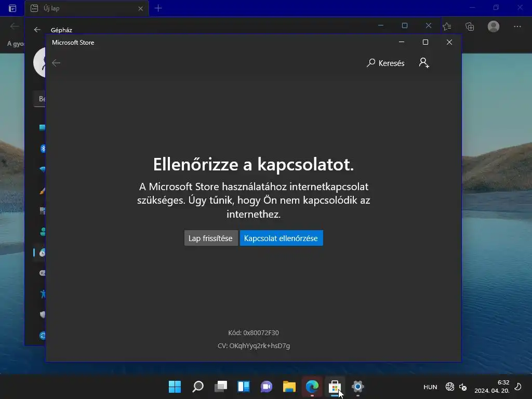Close the Új lap tab
The image size is (532, 399).
coord(140,8)
